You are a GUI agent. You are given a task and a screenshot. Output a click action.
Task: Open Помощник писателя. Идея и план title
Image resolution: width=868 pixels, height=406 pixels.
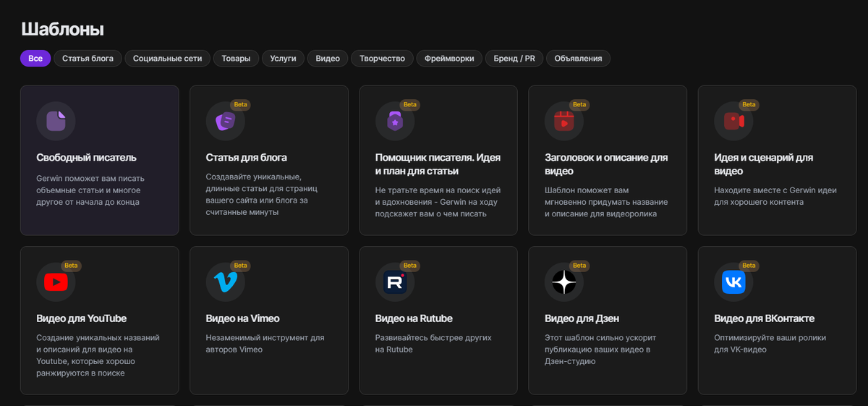tap(438, 164)
